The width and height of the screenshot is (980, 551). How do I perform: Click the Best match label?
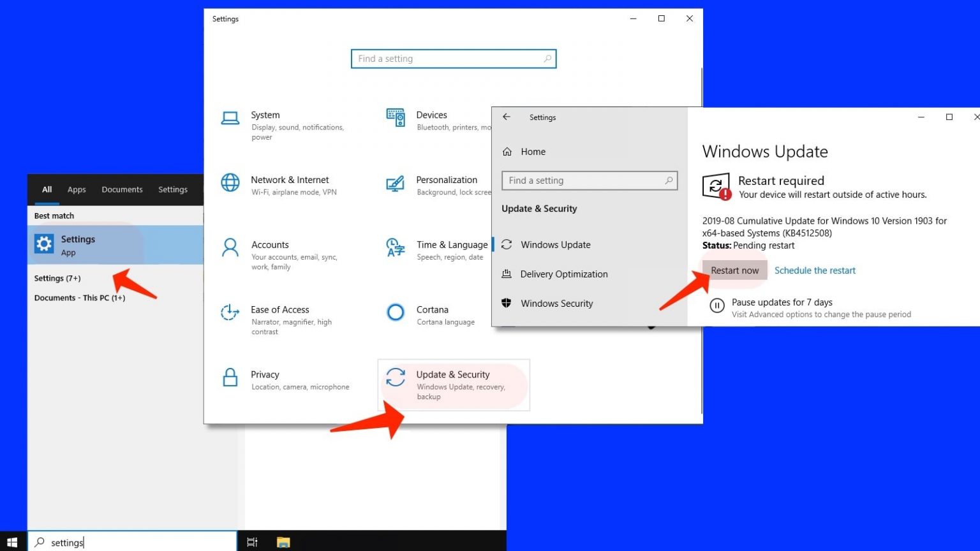coord(54,216)
